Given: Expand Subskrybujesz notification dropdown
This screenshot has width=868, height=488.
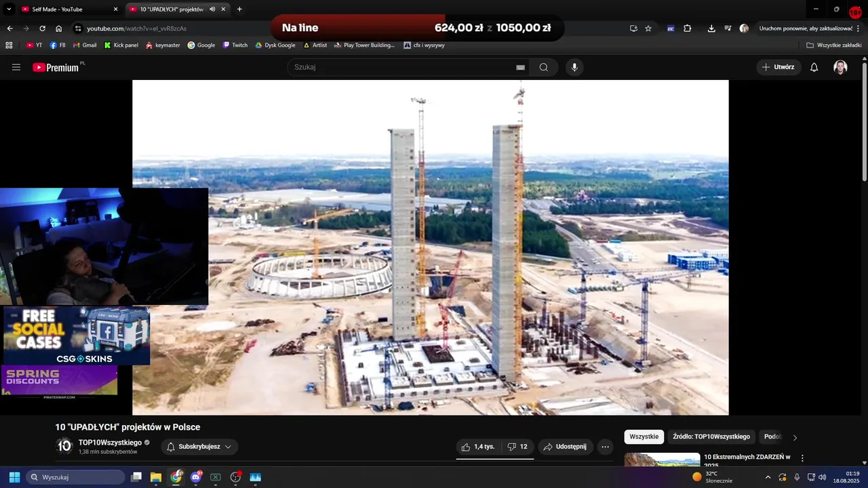Looking at the screenshot, I should pyautogui.click(x=228, y=447).
